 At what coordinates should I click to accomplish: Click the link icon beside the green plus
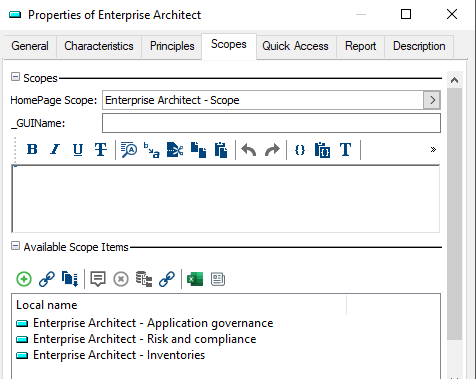[47, 279]
